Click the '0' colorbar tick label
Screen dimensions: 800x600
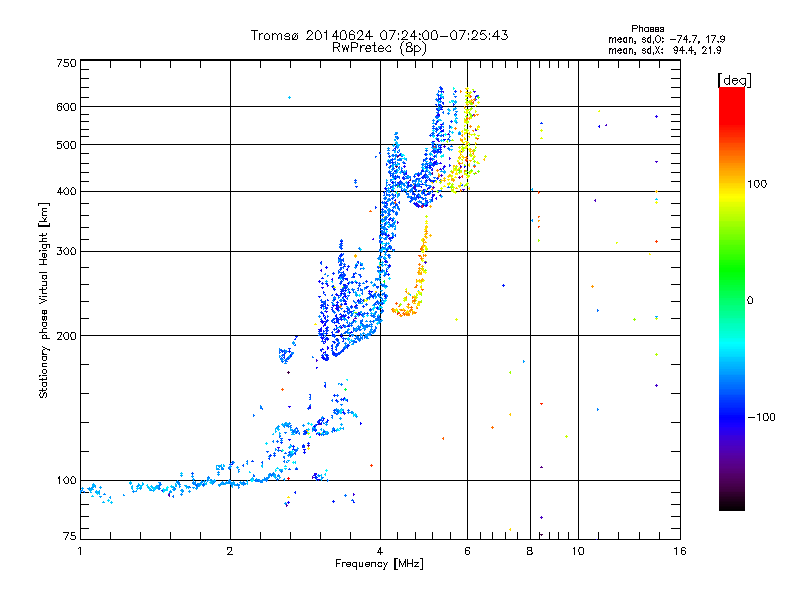click(x=749, y=301)
